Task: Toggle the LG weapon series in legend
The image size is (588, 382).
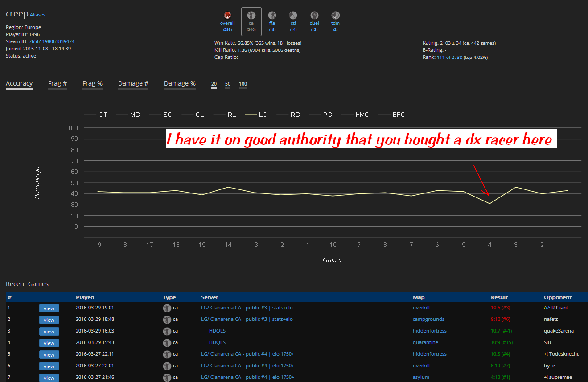Action: coord(256,115)
